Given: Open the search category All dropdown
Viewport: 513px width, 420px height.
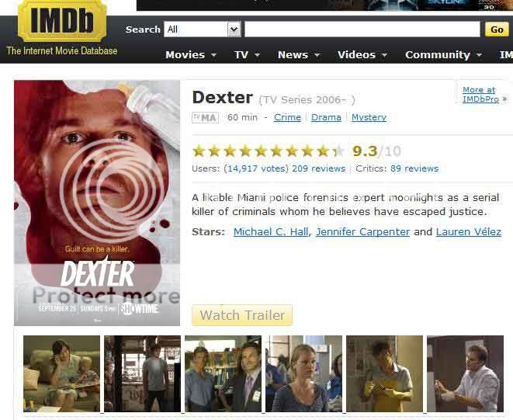Looking at the screenshot, I should click(203, 30).
